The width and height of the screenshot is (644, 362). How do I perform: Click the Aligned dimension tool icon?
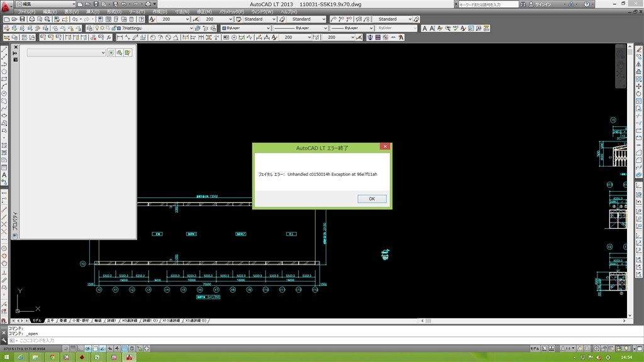128,37
